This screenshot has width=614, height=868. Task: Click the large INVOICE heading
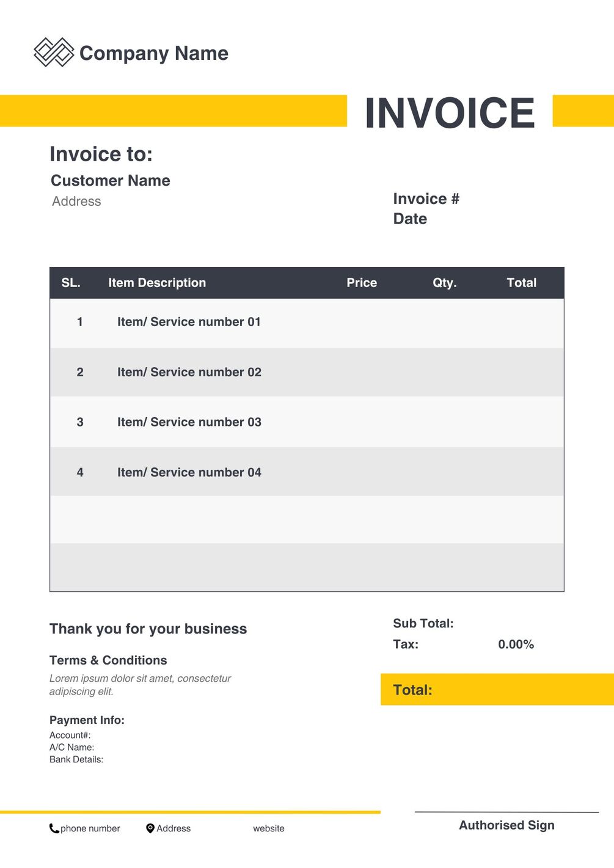(450, 113)
